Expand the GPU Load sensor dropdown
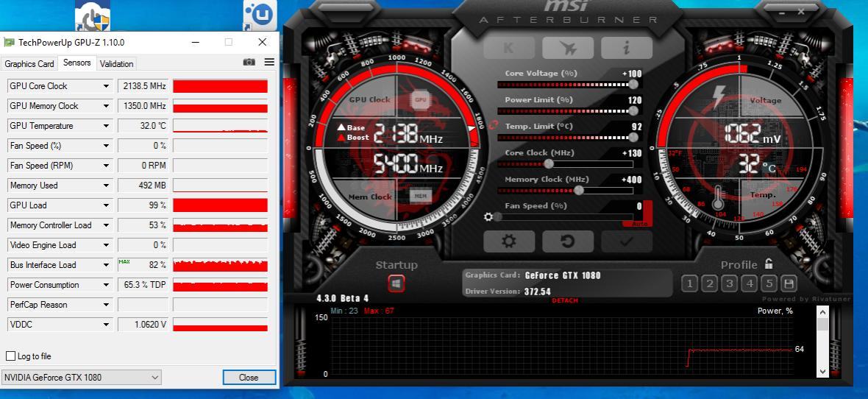This screenshot has height=399, width=868. [106, 205]
